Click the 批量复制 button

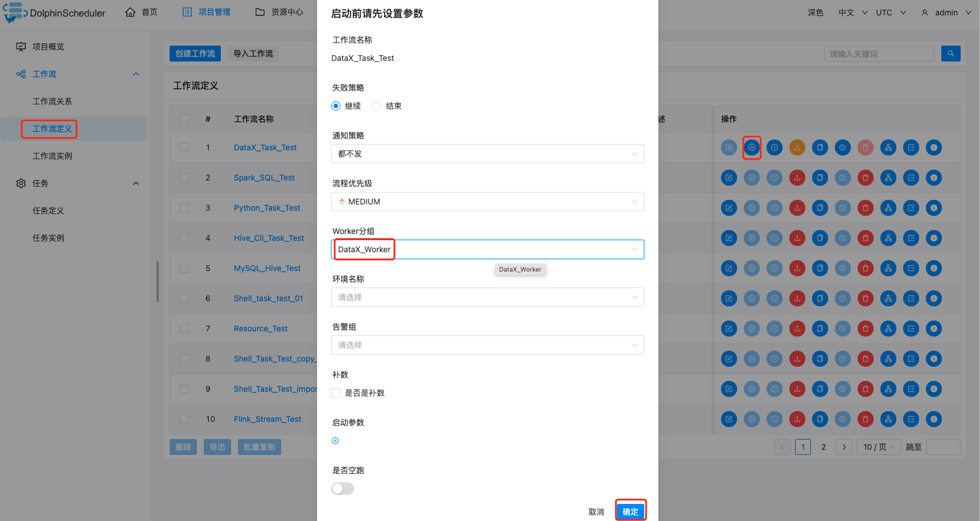click(x=260, y=447)
